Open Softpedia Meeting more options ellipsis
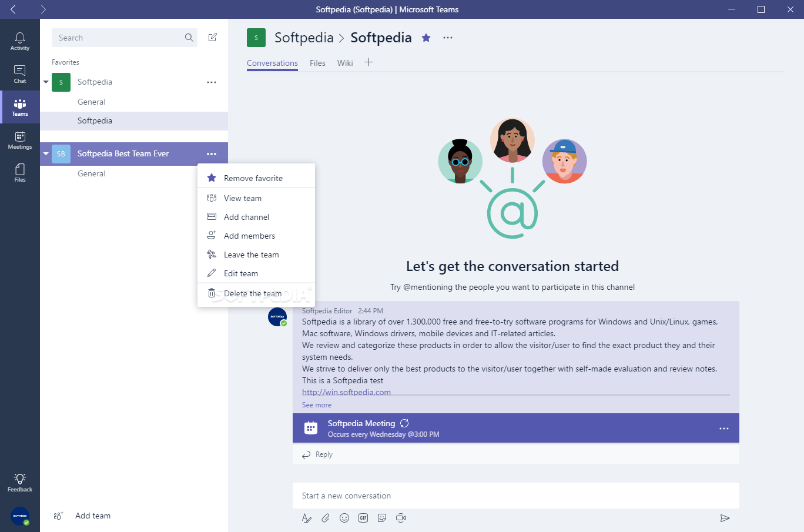The width and height of the screenshot is (804, 532). click(x=724, y=429)
